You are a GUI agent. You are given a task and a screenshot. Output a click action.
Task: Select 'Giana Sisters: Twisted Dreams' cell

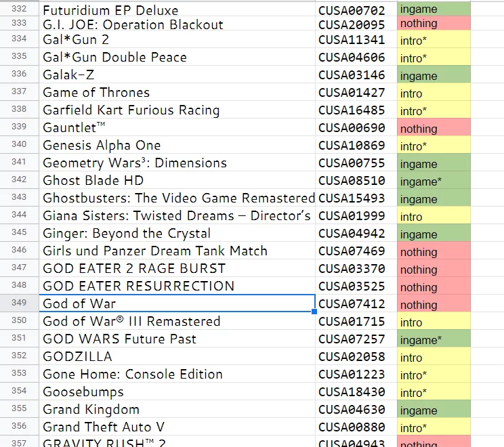pyautogui.click(x=177, y=215)
